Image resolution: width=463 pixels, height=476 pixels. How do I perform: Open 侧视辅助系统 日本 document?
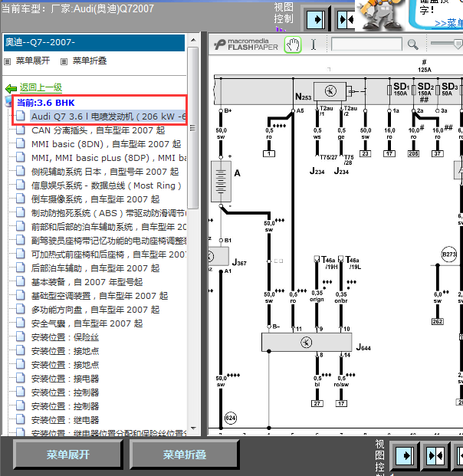[105, 172]
